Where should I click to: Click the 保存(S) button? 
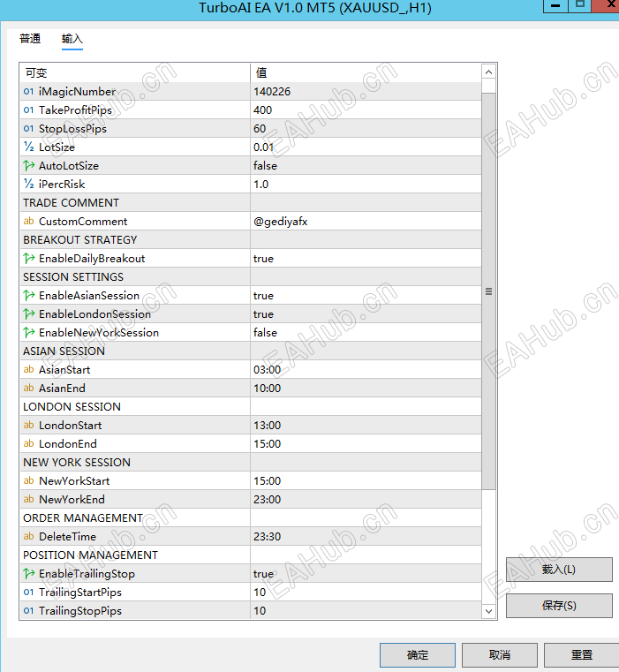click(x=559, y=605)
